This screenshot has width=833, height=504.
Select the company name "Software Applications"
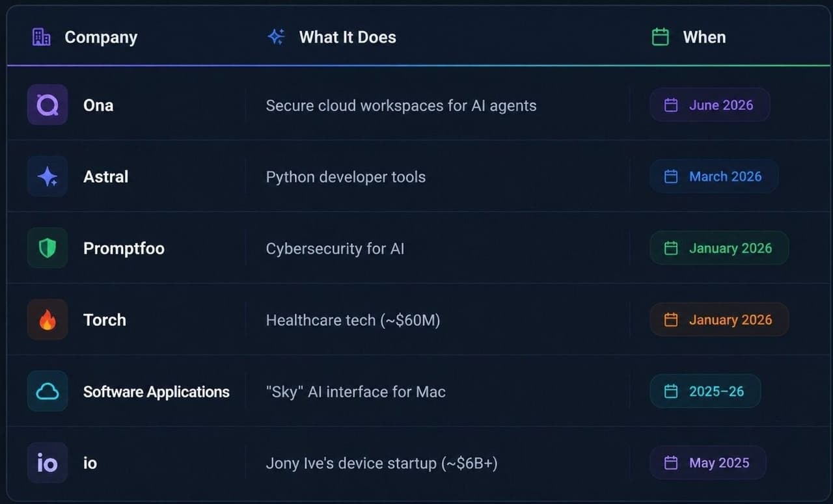pyautogui.click(x=156, y=392)
